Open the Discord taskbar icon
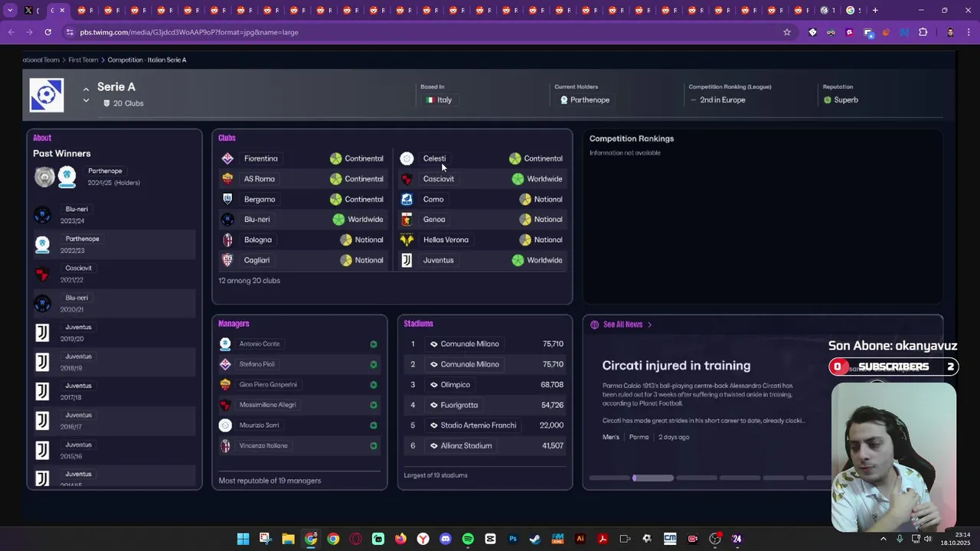 pos(446,539)
